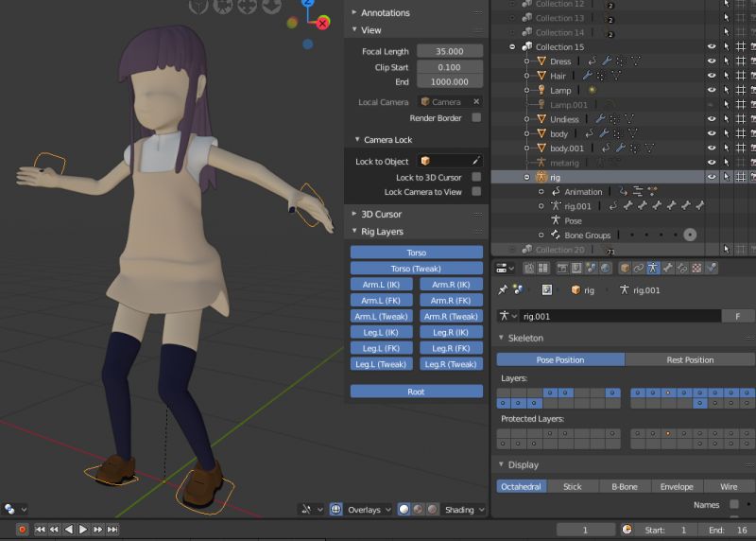Click the red X axis gizmo ball

[322, 23]
